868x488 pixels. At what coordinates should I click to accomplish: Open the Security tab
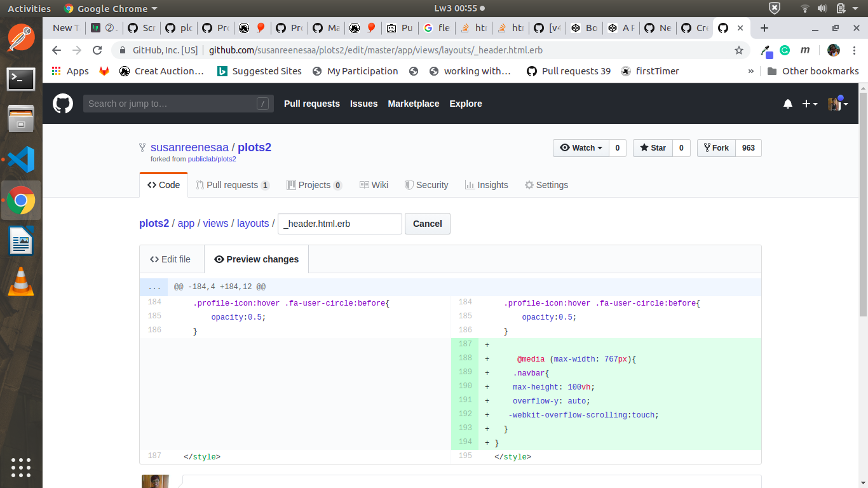pyautogui.click(x=426, y=185)
